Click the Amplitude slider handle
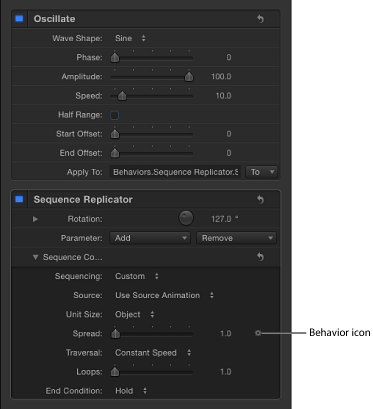 189,77
